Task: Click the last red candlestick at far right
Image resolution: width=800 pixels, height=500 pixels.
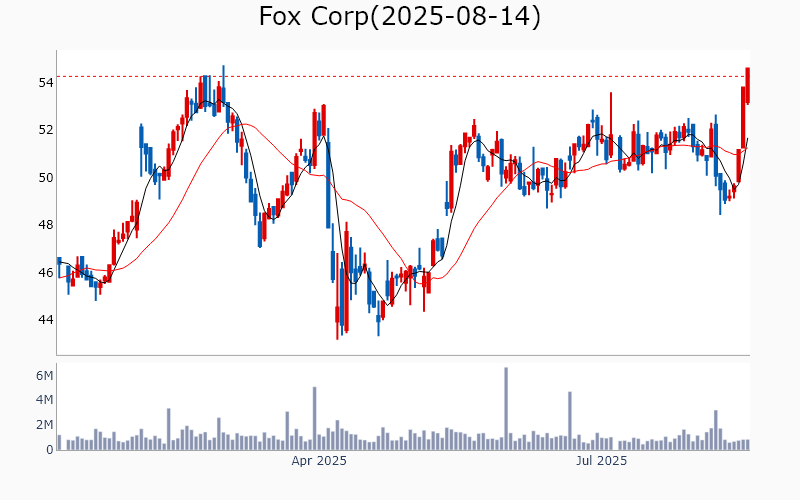Action: tap(748, 85)
